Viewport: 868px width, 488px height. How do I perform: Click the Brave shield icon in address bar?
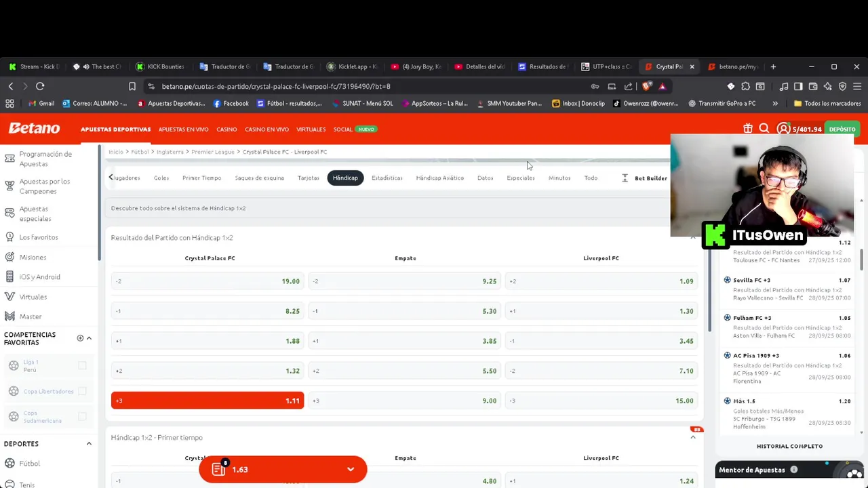click(x=646, y=86)
